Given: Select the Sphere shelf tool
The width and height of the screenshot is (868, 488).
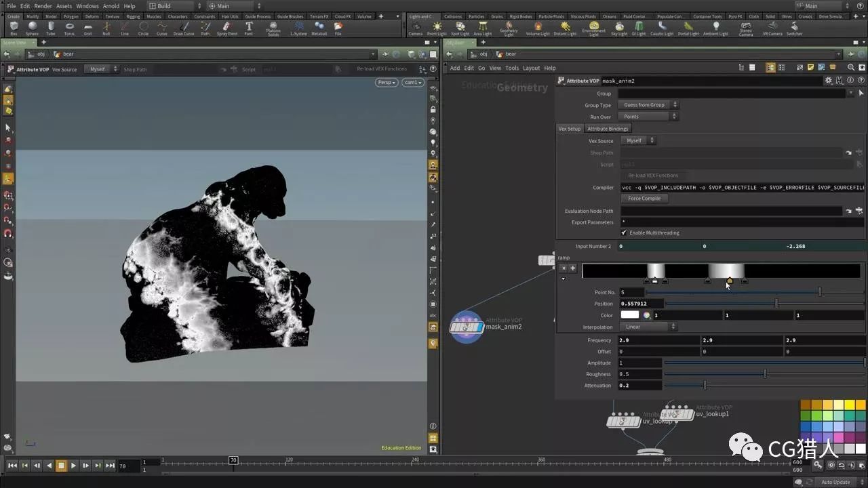Looking at the screenshot, I should click(32, 28).
